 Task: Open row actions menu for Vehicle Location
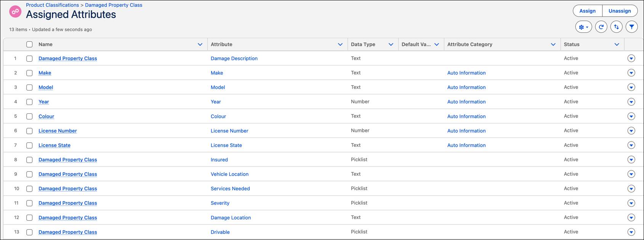pos(631,174)
